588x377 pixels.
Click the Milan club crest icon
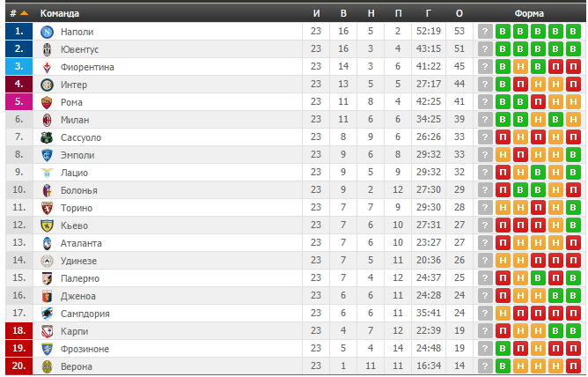point(47,120)
